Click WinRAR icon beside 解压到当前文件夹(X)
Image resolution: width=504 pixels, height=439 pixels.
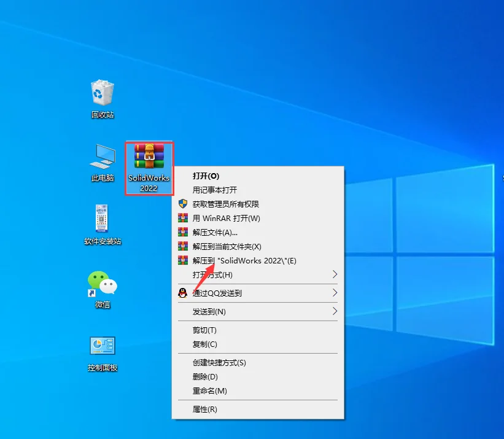tap(183, 246)
